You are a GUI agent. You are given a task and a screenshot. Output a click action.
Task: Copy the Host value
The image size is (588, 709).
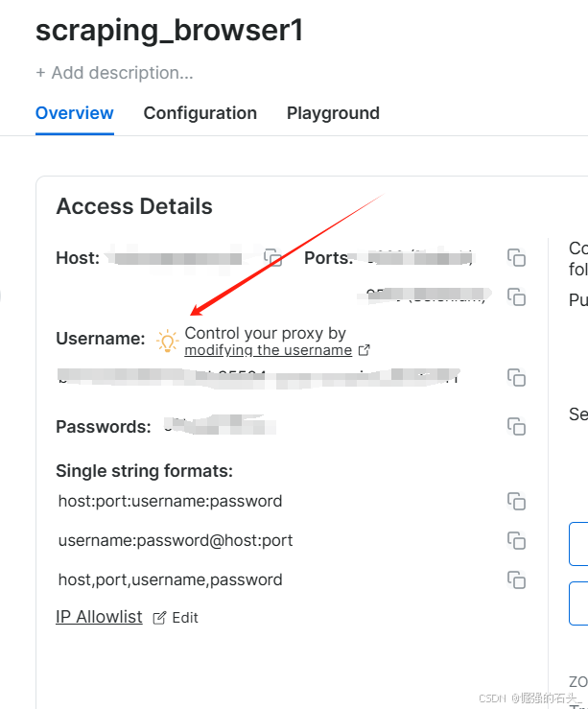tap(273, 258)
